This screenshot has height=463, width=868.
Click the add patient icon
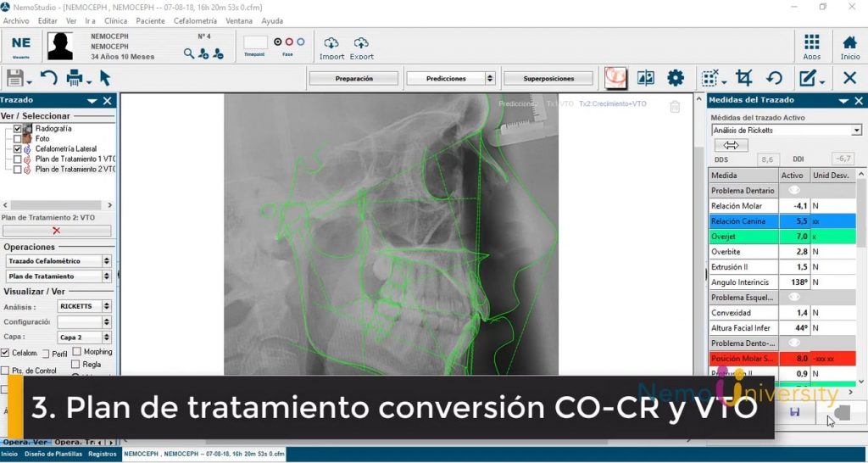pos(203,53)
